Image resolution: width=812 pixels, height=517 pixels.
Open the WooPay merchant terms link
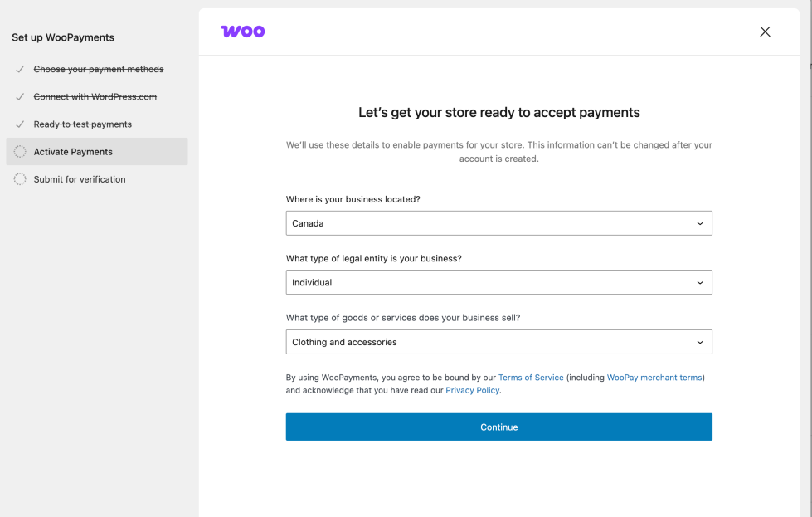[x=654, y=378]
